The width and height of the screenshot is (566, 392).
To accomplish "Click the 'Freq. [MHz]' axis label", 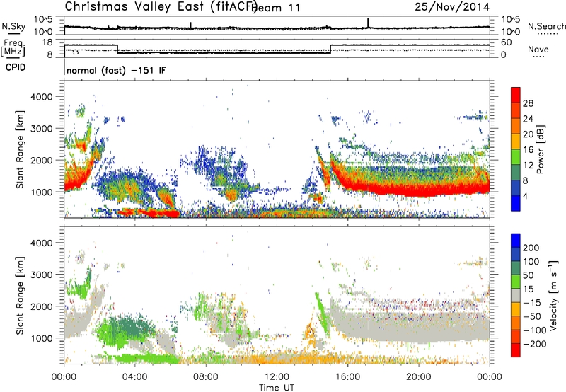I will point(13,47).
